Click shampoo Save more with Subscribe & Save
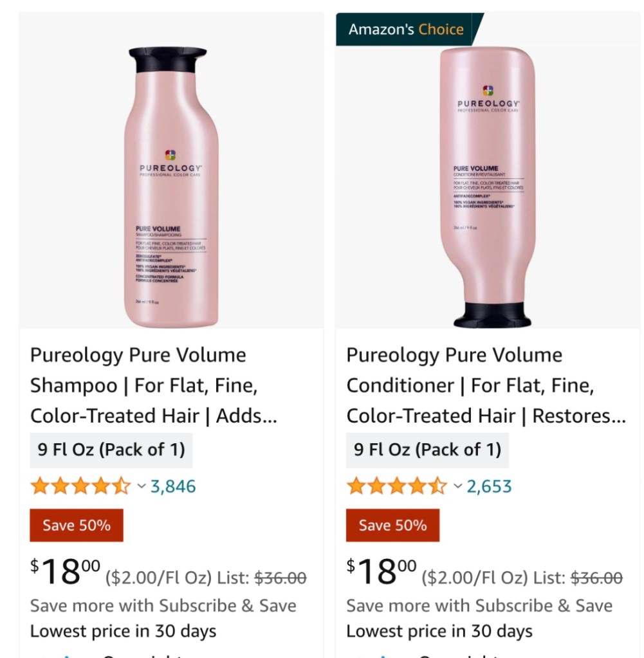 (163, 605)
